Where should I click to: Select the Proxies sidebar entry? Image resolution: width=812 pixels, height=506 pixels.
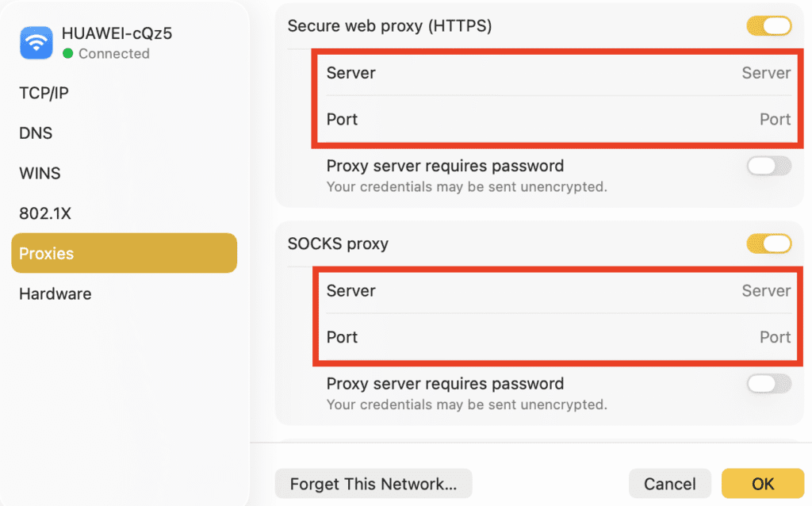pyautogui.click(x=48, y=253)
